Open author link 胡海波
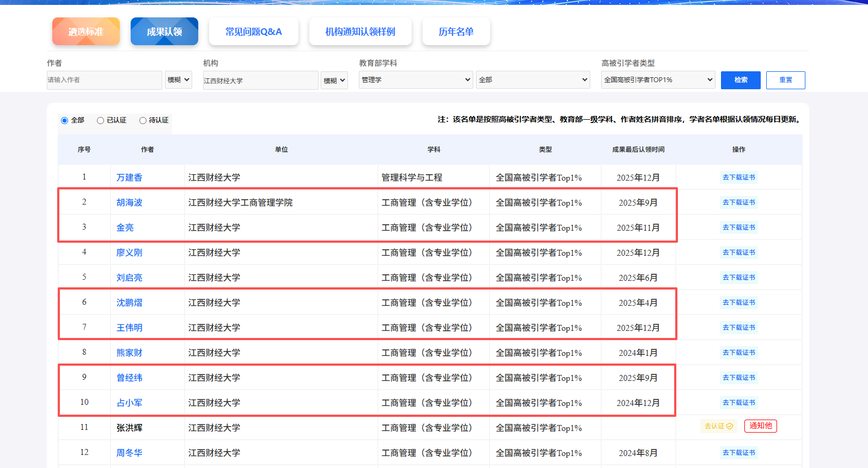 click(x=129, y=202)
